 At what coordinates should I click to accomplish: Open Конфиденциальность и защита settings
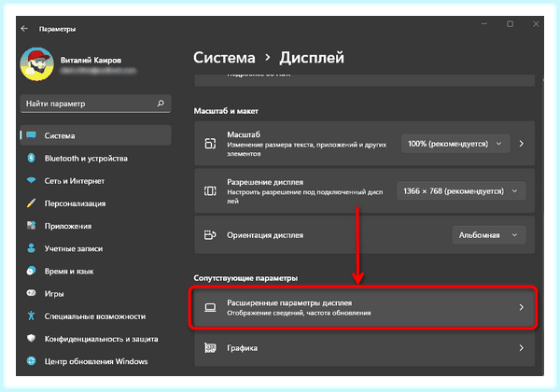[95, 339]
